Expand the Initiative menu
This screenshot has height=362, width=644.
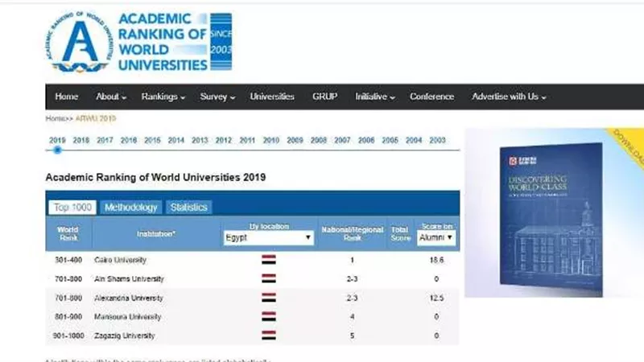[375, 97]
